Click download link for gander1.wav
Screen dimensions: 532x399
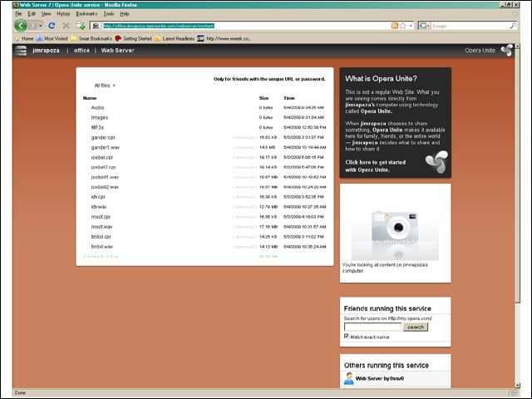(x=244, y=148)
